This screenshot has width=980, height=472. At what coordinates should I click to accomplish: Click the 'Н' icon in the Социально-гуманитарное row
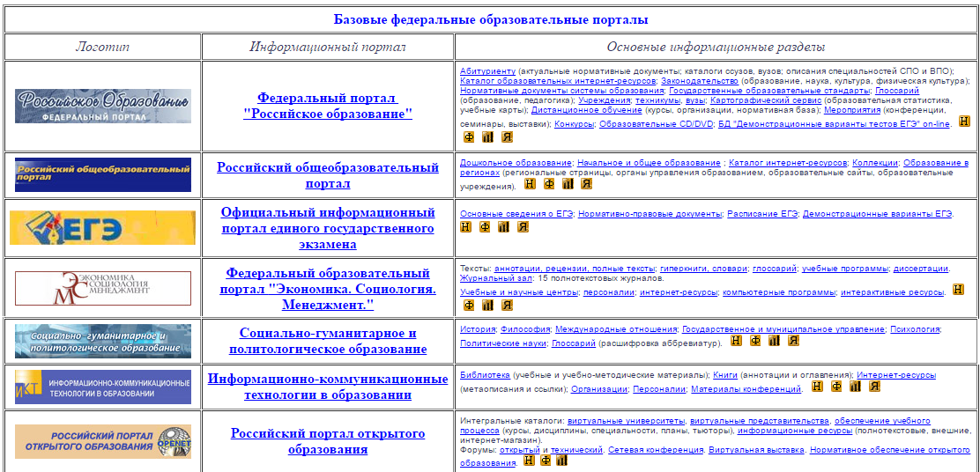737,340
